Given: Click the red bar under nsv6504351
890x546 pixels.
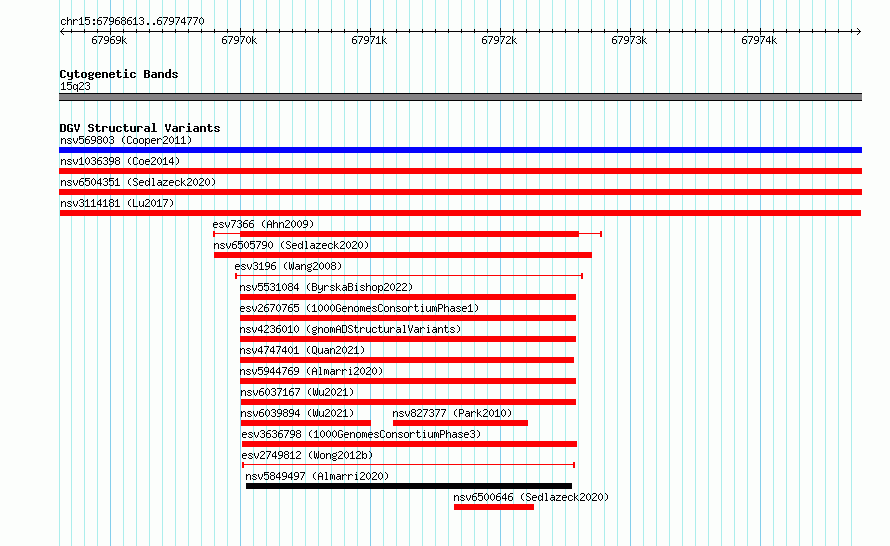Looking at the screenshot, I should pyautogui.click(x=460, y=192).
